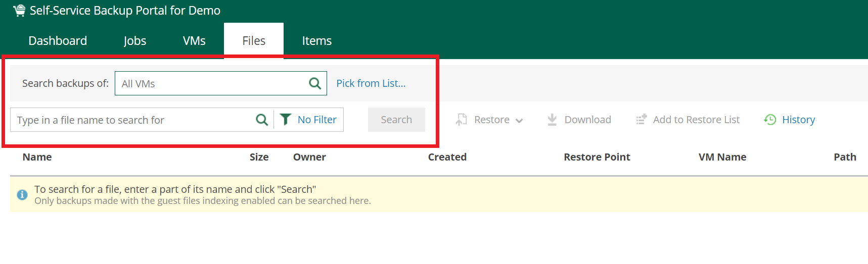Click the Restore icon in toolbar
Viewport: 868px width, 264px height.
click(x=461, y=120)
